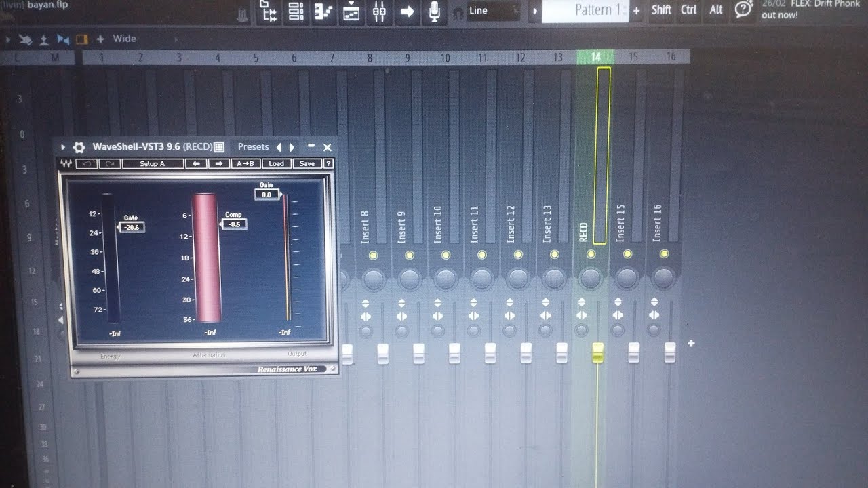Click the right arrow toolbar icon
The width and height of the screenshot is (868, 488).
click(407, 11)
